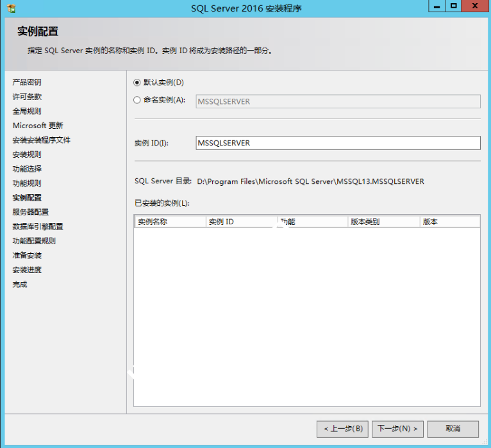Viewport: 491px width, 448px height.
Task: Click the 已安装的实例(L) label
Action: coord(162,203)
